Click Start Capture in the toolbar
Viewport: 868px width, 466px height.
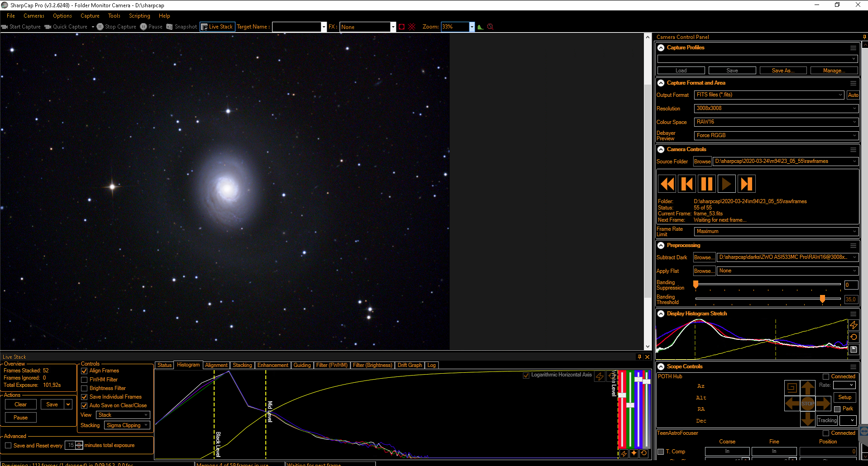click(x=21, y=27)
